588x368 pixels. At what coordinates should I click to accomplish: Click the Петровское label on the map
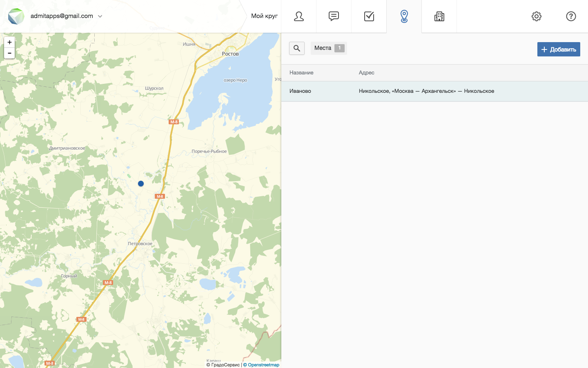pyautogui.click(x=140, y=244)
